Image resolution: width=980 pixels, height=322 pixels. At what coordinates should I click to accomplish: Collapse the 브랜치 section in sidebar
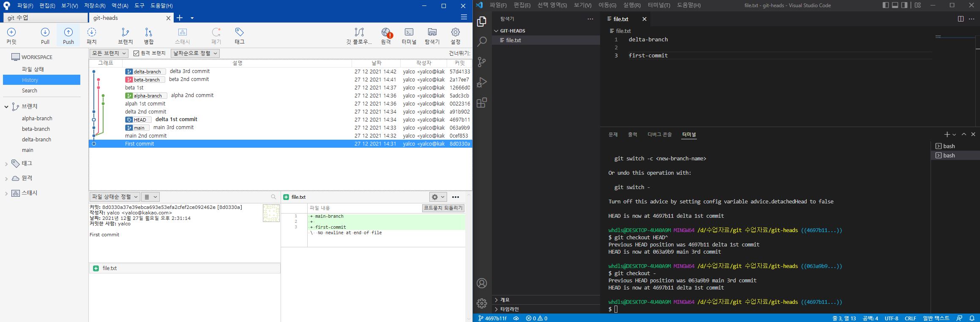6,107
